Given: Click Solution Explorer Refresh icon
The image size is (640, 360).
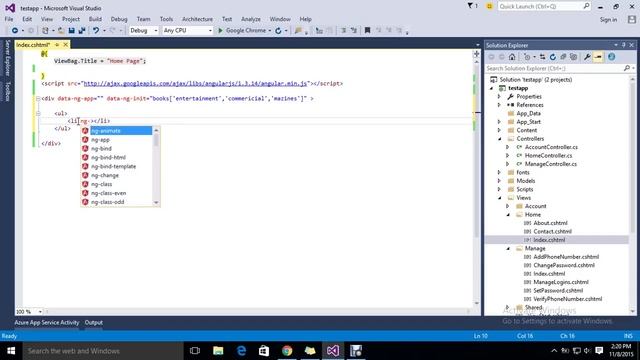Looking at the screenshot, I should coord(553,57).
